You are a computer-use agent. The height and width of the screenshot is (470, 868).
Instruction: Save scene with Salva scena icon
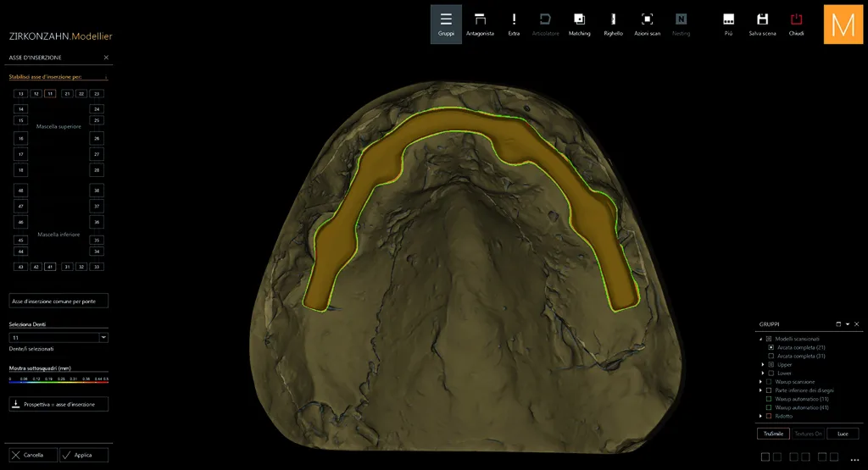click(x=762, y=25)
